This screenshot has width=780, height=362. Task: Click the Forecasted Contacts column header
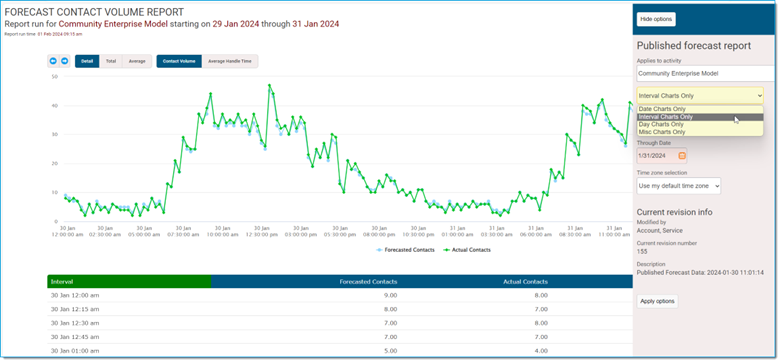[x=368, y=281]
